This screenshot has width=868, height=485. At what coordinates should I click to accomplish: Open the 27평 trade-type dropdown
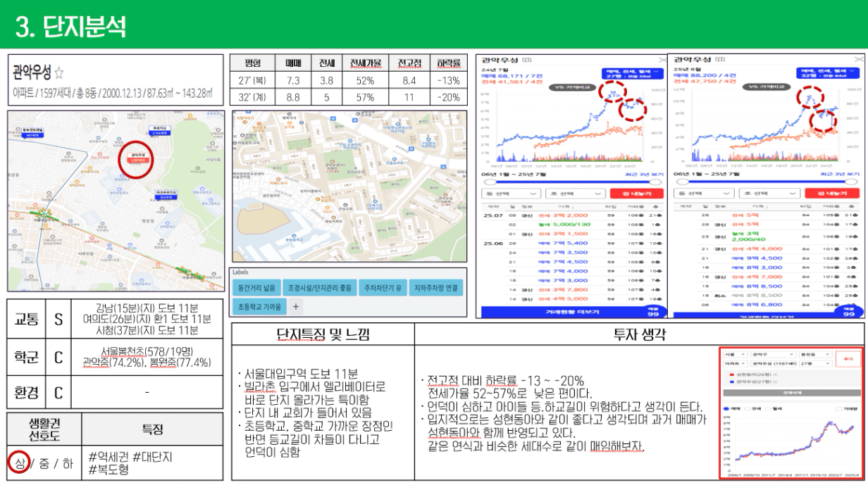(633, 73)
